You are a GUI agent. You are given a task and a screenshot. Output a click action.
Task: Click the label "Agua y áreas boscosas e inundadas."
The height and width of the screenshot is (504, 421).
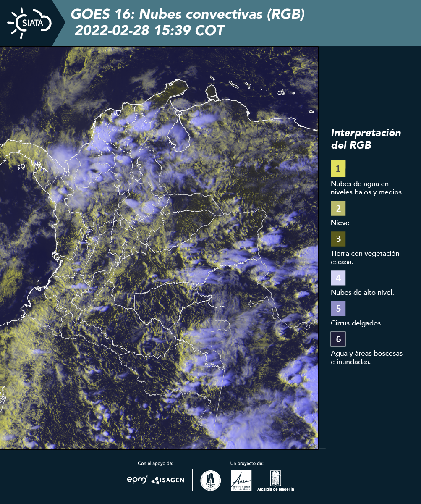(x=366, y=357)
